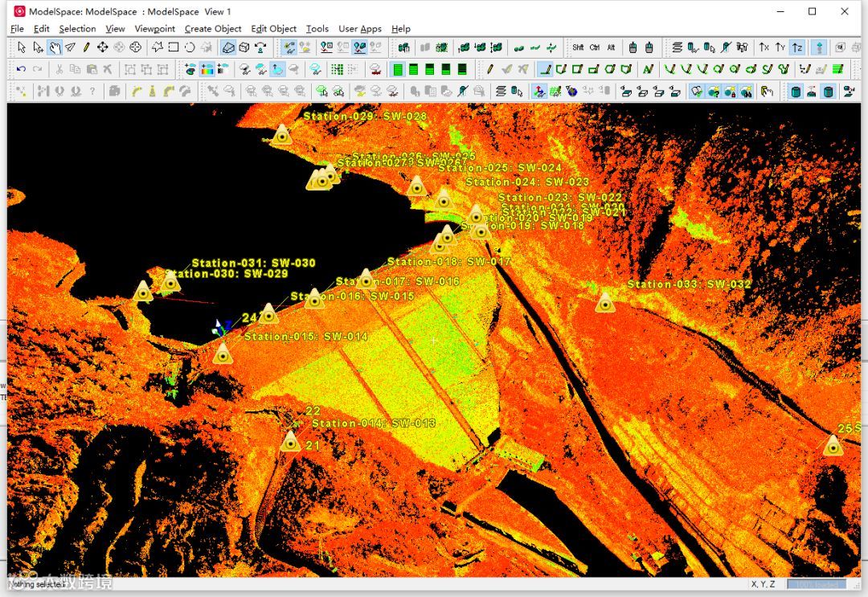This screenshot has height=597, width=868.
Task: Activate the pan hand view tool
Action: pyautogui.click(x=55, y=48)
